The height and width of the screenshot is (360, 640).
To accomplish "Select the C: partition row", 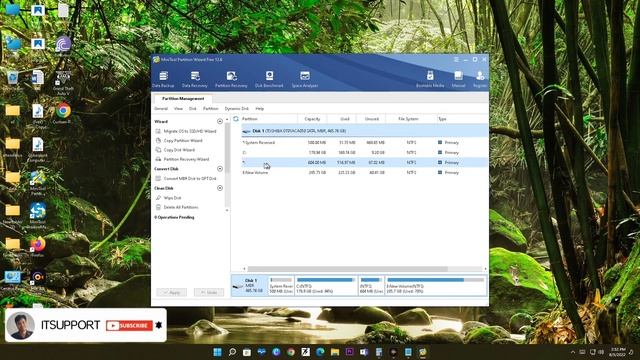I will coord(364,152).
